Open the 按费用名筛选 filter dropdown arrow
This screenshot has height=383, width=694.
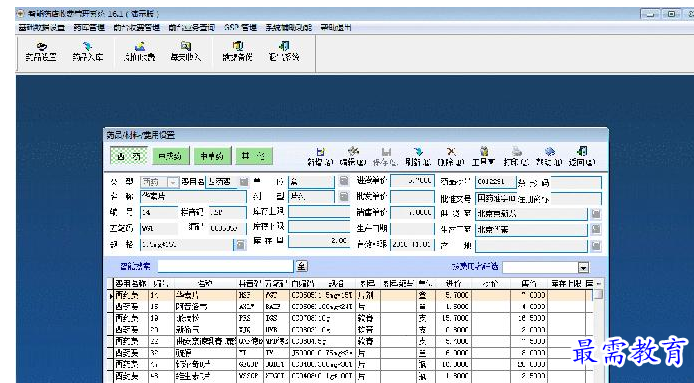point(584,267)
